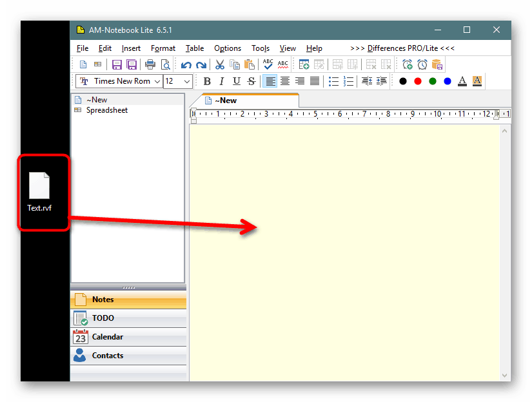Set text color to red
The image size is (532, 402).
(x=418, y=81)
